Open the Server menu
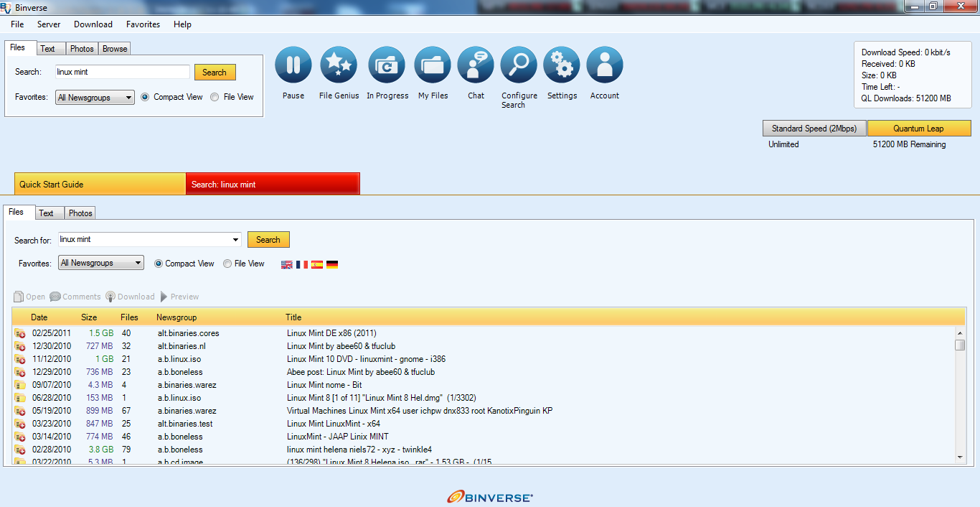The height and width of the screenshot is (507, 980). click(49, 24)
